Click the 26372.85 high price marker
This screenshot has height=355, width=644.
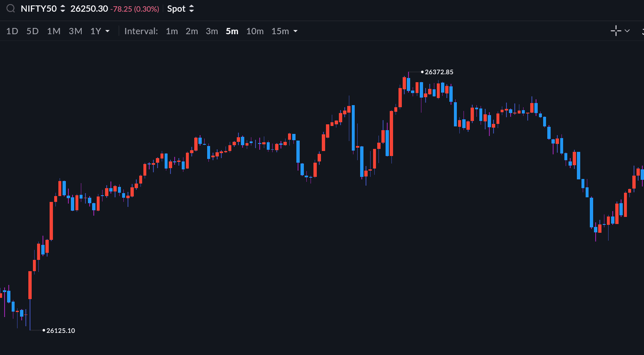[439, 72]
